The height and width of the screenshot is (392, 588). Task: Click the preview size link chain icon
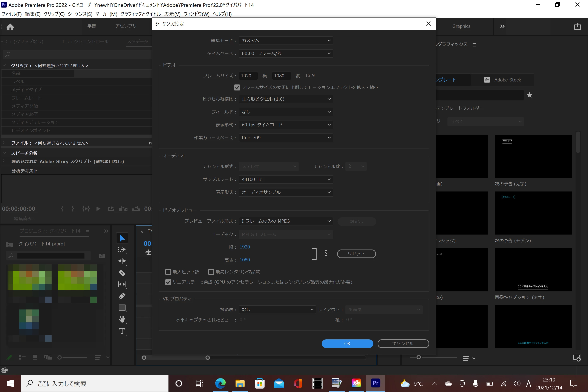coord(326,253)
